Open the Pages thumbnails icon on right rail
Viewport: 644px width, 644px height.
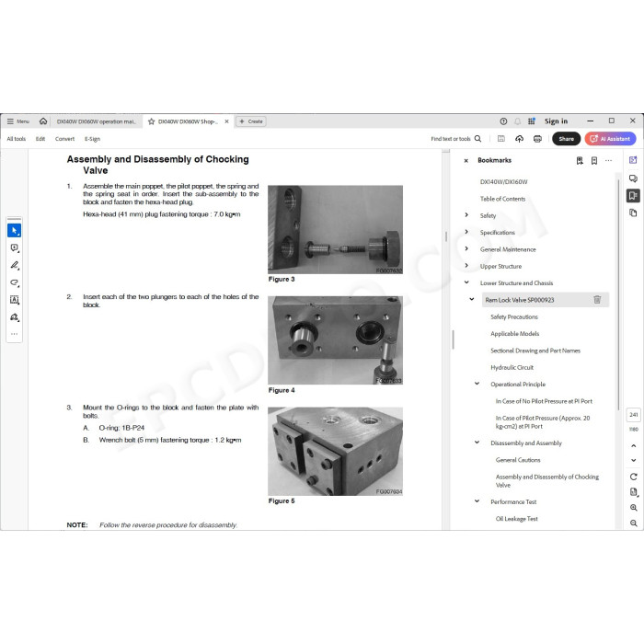[x=633, y=213]
